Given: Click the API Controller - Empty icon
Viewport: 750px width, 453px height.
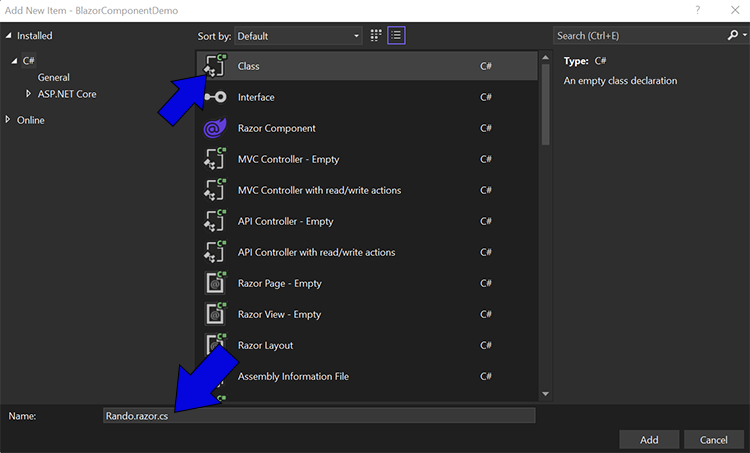Looking at the screenshot, I should [215, 221].
